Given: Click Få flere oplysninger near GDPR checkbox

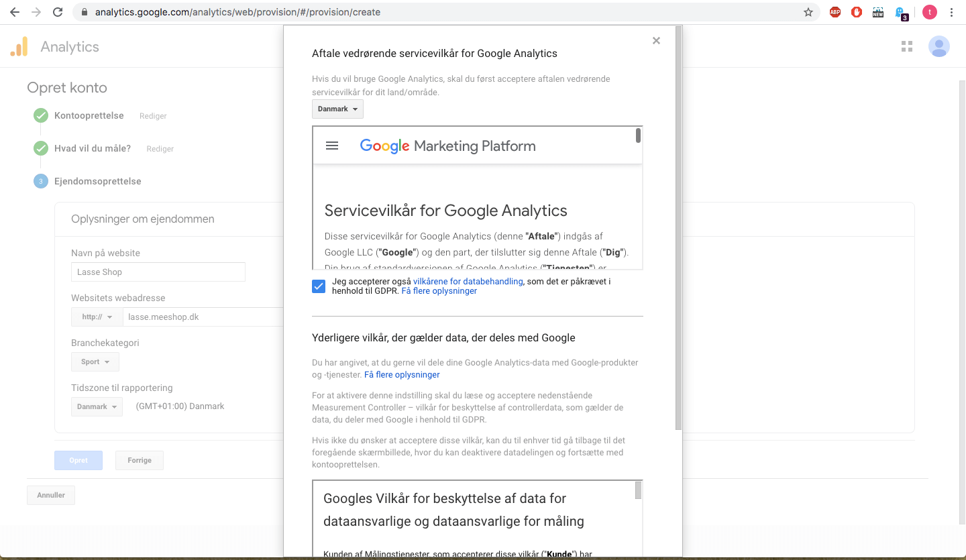Looking at the screenshot, I should point(439,291).
